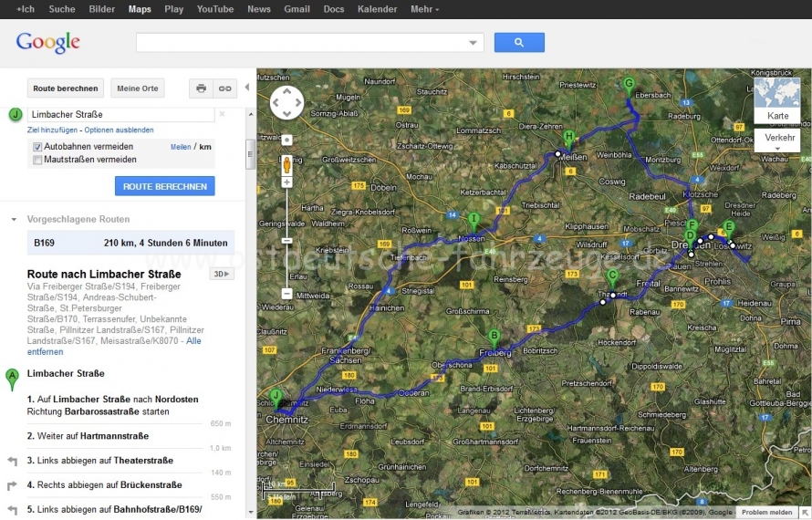The image size is (812, 520).
Task: Open Meine Orte
Action: [138, 88]
